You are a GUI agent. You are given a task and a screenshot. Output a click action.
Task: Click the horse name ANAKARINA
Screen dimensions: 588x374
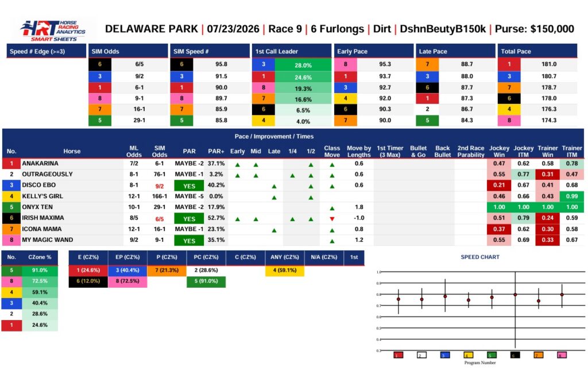(x=40, y=164)
